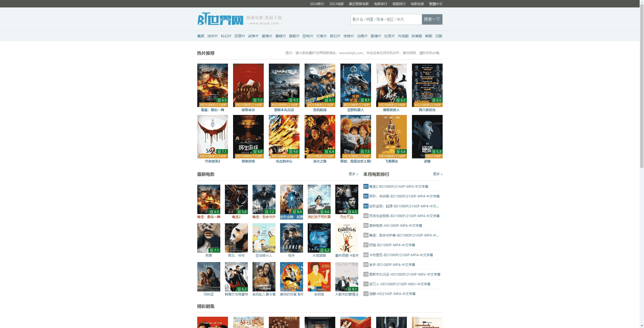Open the 朱莉娅 movie poster

319,277
